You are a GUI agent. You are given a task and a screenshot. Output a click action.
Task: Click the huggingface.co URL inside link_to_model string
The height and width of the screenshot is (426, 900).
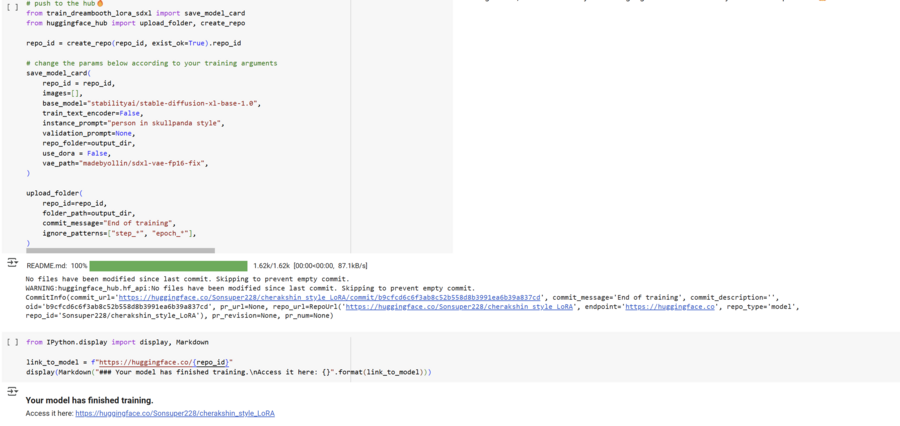(165, 362)
